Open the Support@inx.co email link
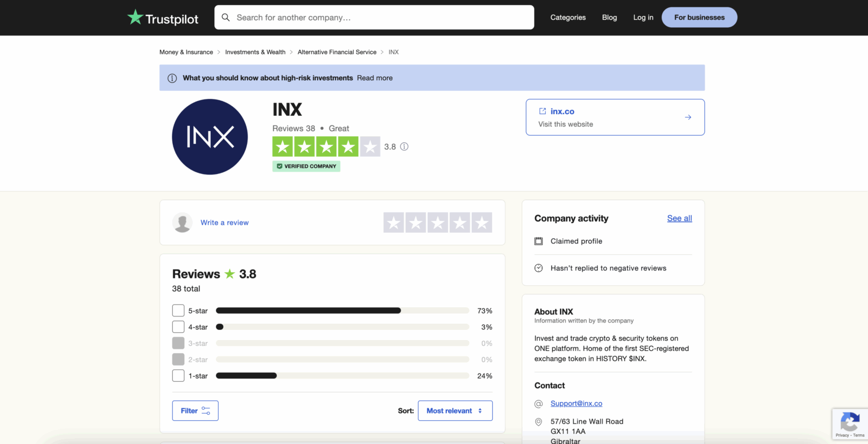The image size is (868, 444). click(576, 403)
